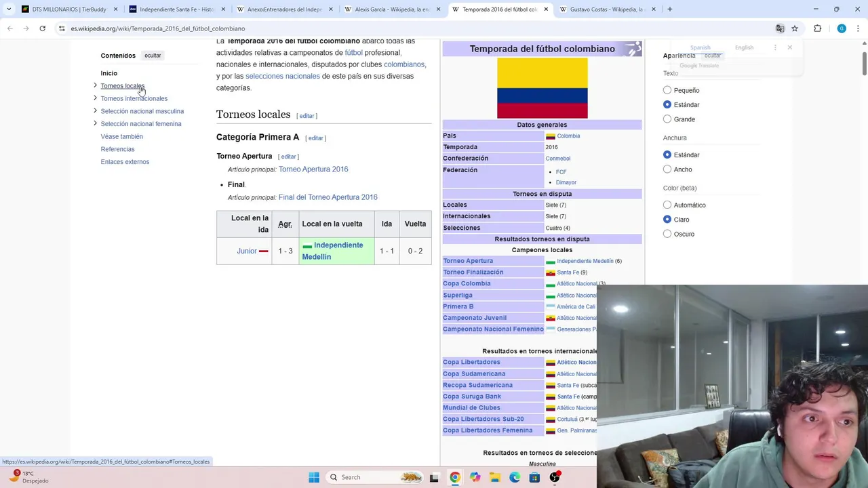
Task: Open OBS Studio from the taskbar
Action: pos(555,477)
